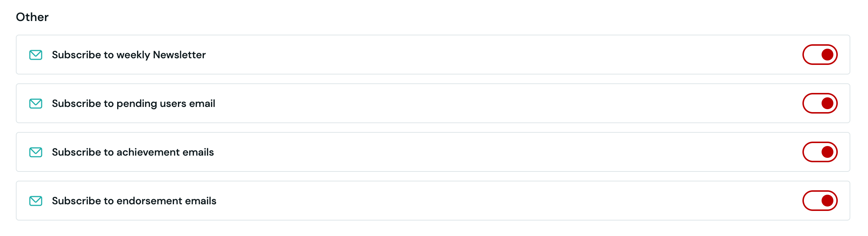This screenshot has height=236, width=868.
Task: Click blank space in the endorsement emails row
Action: coord(479,201)
